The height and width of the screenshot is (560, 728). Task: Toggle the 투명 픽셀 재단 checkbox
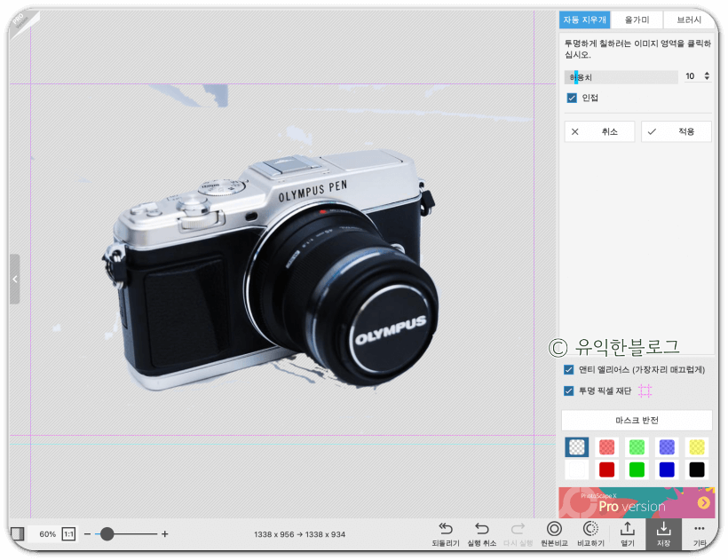click(569, 391)
